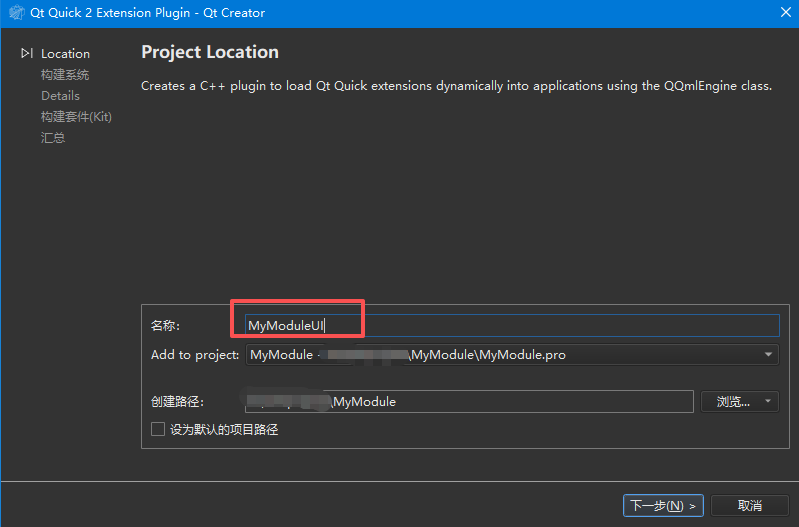Enable 设为默认的项目路径 checkbox
Screen dimensions: 799x527
click(x=158, y=429)
